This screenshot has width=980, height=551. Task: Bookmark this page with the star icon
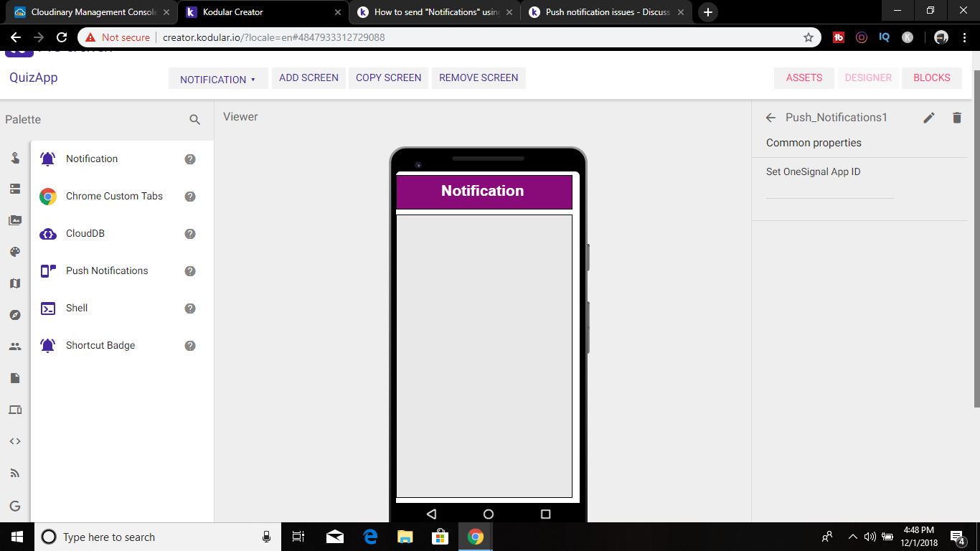click(809, 37)
